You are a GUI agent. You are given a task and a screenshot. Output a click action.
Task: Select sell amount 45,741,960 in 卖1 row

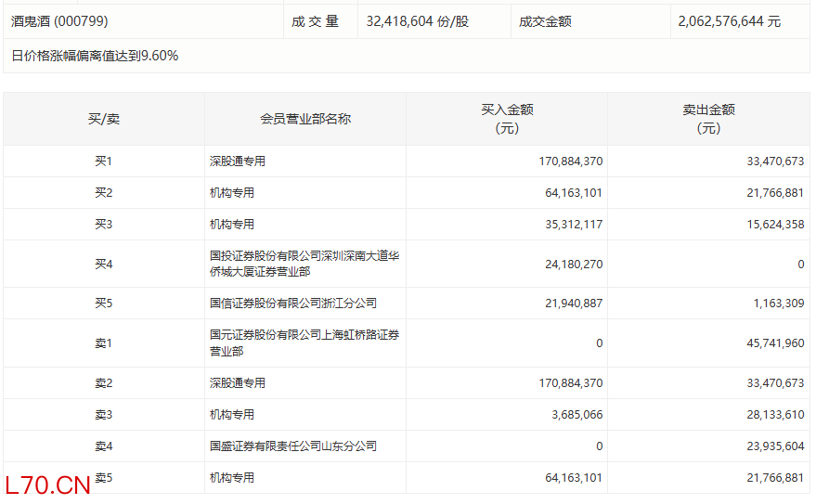coord(775,343)
